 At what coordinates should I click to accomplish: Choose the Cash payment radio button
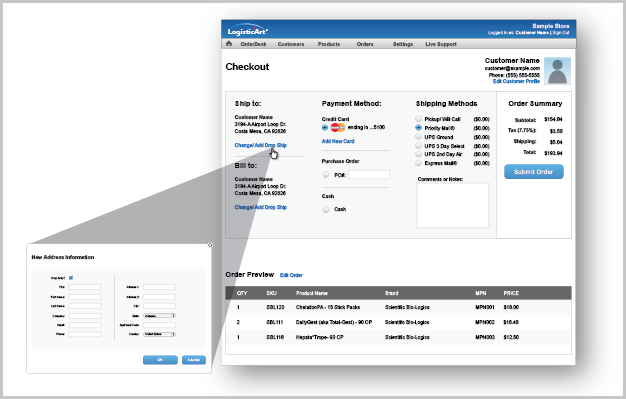coord(326,209)
